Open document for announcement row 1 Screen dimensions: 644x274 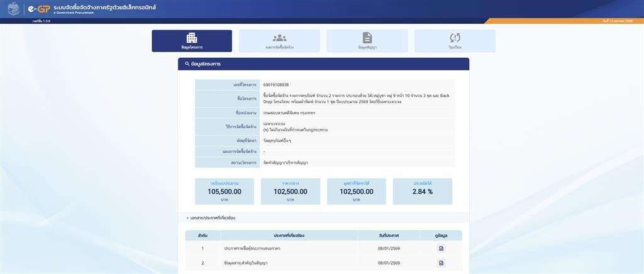click(x=441, y=248)
